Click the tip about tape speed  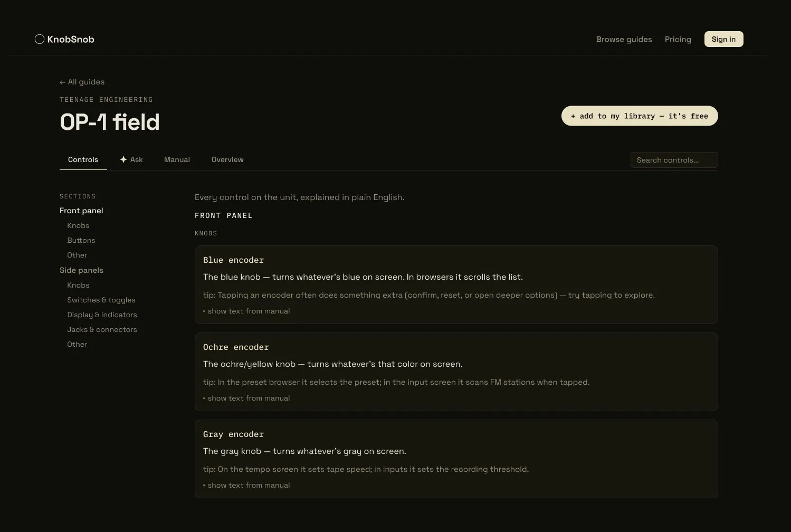(x=366, y=469)
